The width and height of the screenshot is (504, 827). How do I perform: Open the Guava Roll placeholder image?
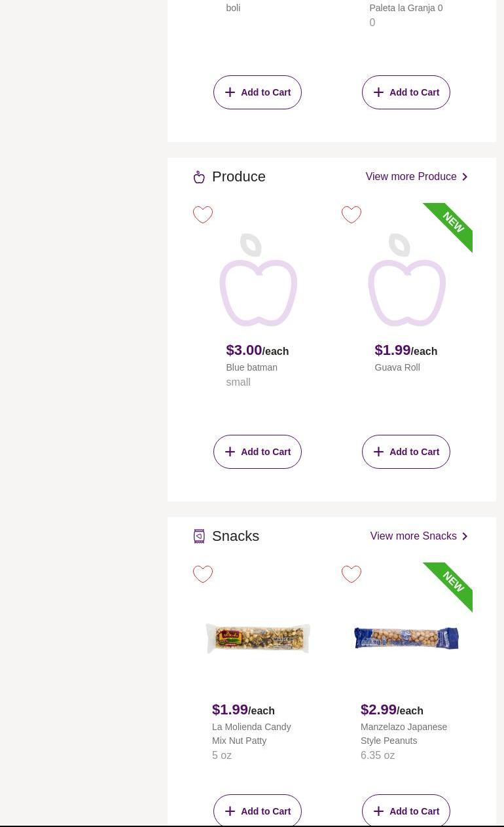pos(406,280)
